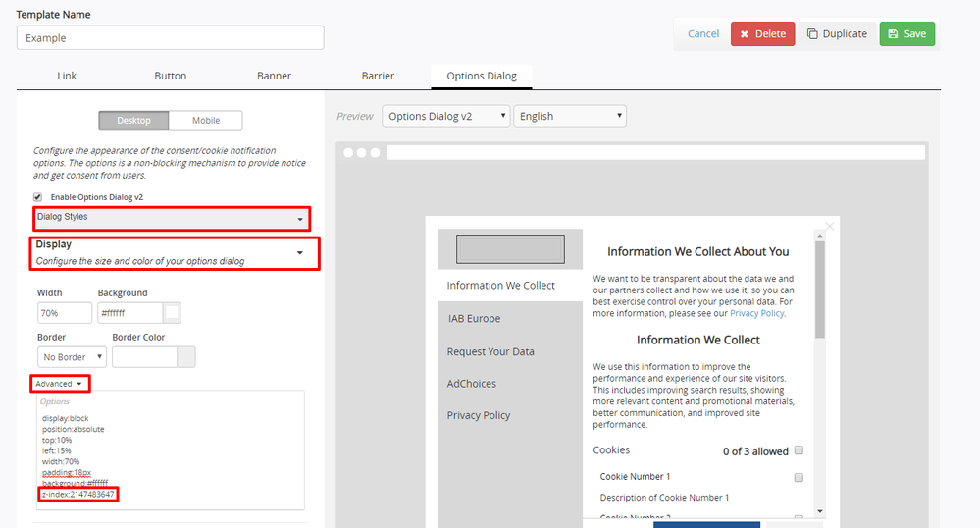The image size is (980, 528).
Task: Select the Options Dialog tab
Action: [482, 76]
